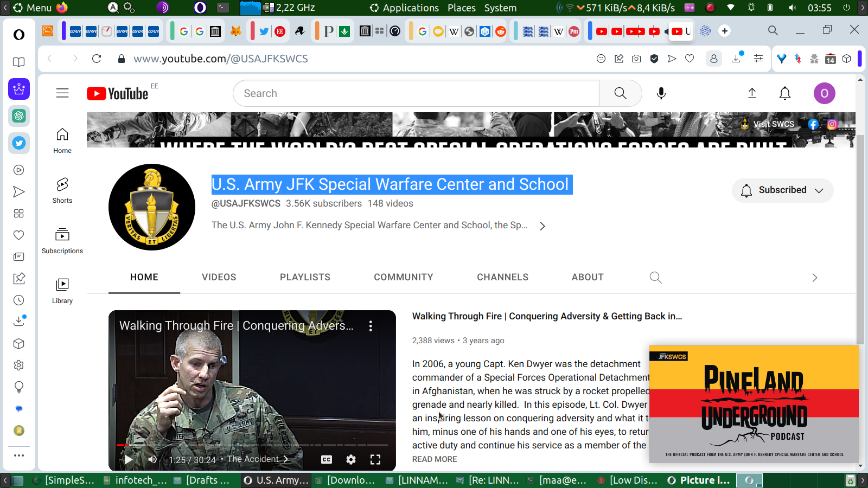Screen dimensions: 868x488
Task: Switch to the infotech taskbar window
Action: 135,480
